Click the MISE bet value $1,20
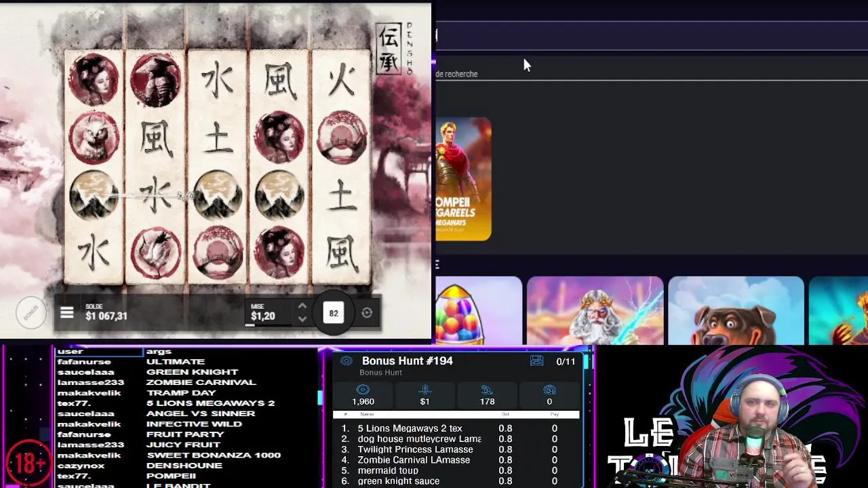 coord(263,316)
